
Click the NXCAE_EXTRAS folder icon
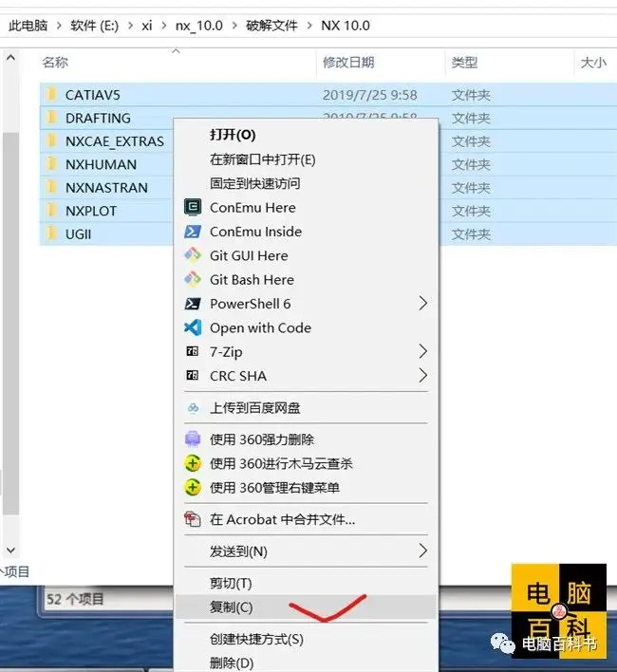point(52,140)
